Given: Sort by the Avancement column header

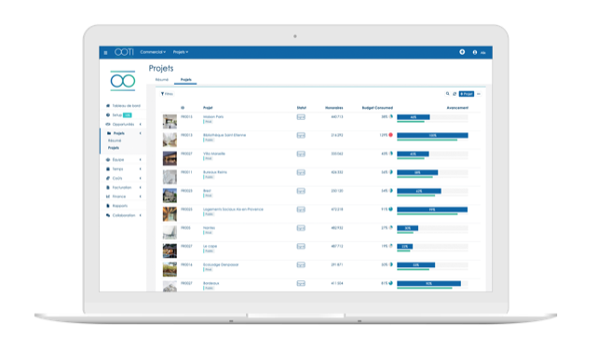Looking at the screenshot, I should pyautogui.click(x=457, y=108).
